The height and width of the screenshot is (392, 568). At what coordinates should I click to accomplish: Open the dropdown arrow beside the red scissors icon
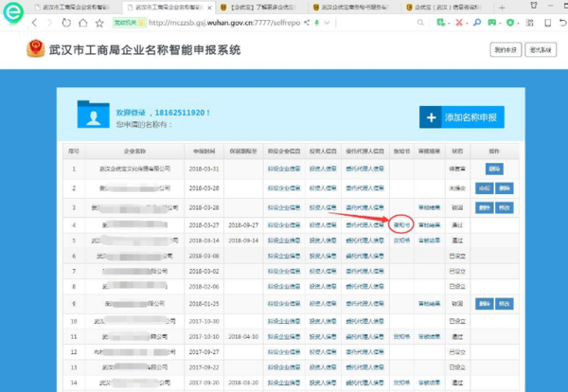467,24
